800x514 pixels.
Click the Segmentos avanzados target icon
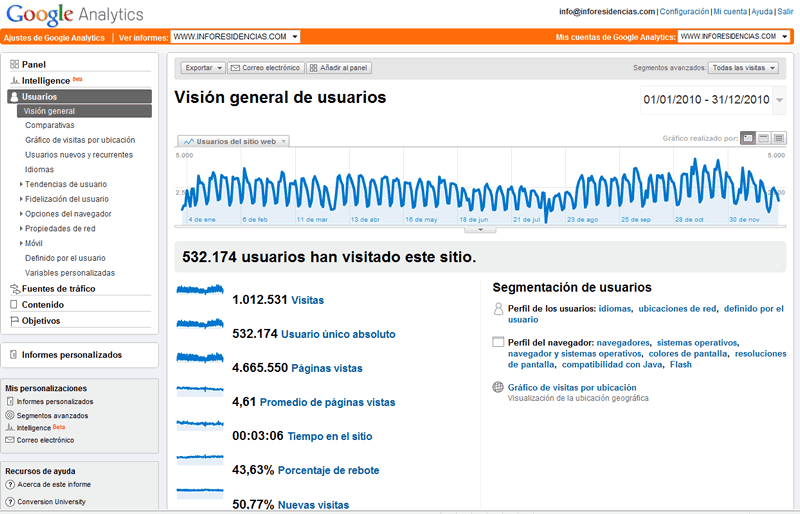coord(10,415)
